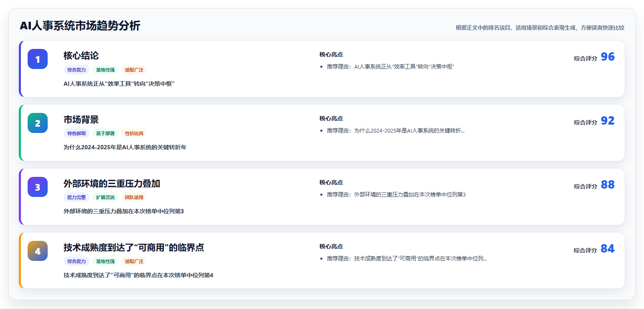Click summary 外部环境的三重压力叠加在本次榜单中位列第3 under heading
This screenshot has width=644, height=309.
124,211
